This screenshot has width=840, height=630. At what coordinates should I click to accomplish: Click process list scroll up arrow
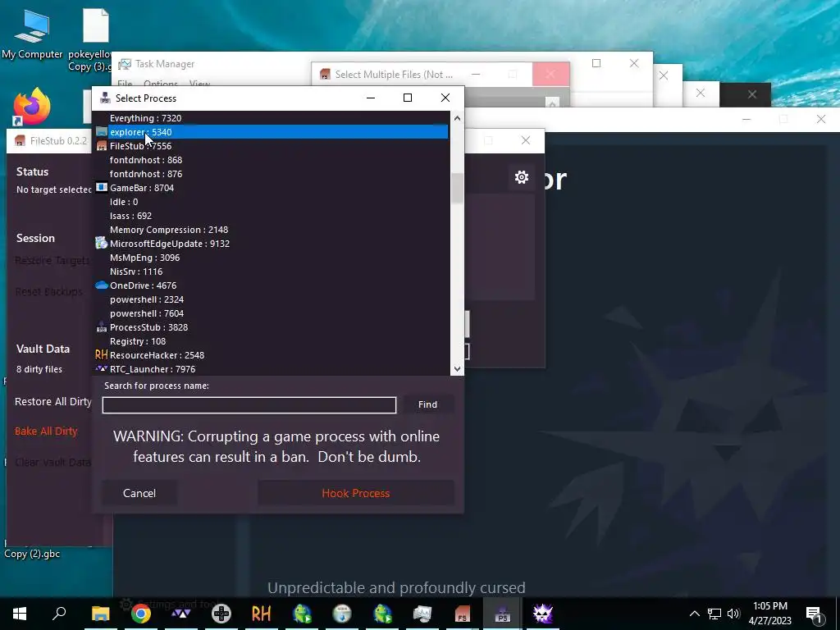[x=457, y=118]
